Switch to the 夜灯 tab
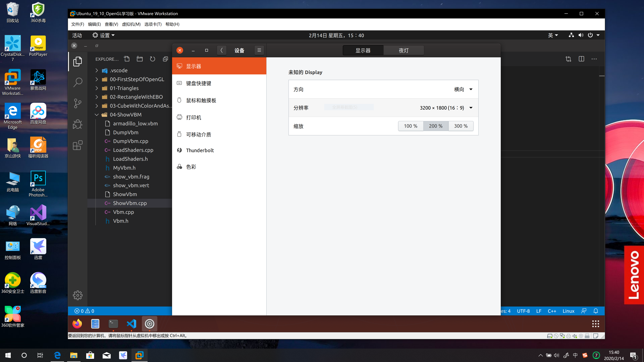 (404, 50)
